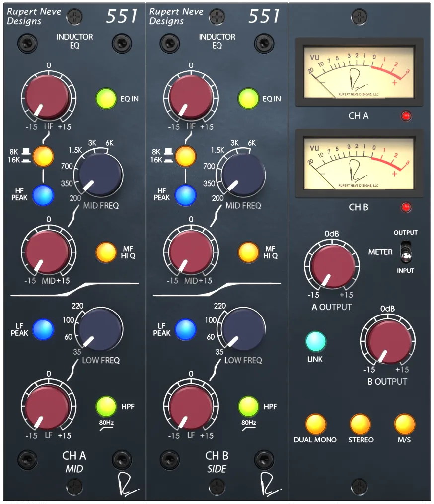Switch CH A 8K/16K HF frequency button
This screenshot has width=434, height=504.
[43, 156]
